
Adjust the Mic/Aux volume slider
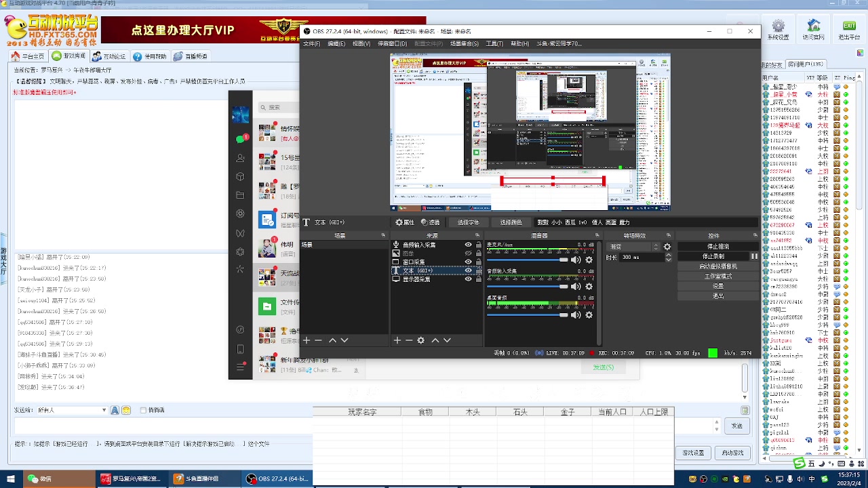pyautogui.click(x=528, y=260)
